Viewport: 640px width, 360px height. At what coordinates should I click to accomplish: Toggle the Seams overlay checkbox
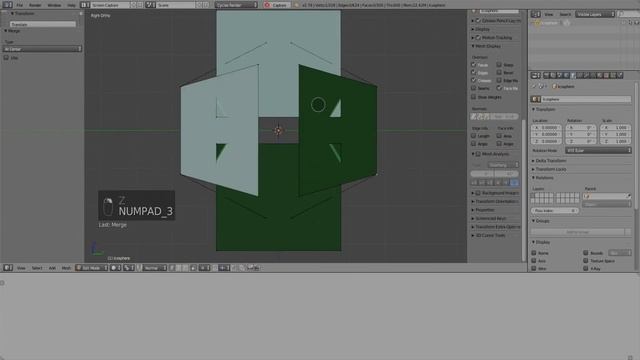473,88
